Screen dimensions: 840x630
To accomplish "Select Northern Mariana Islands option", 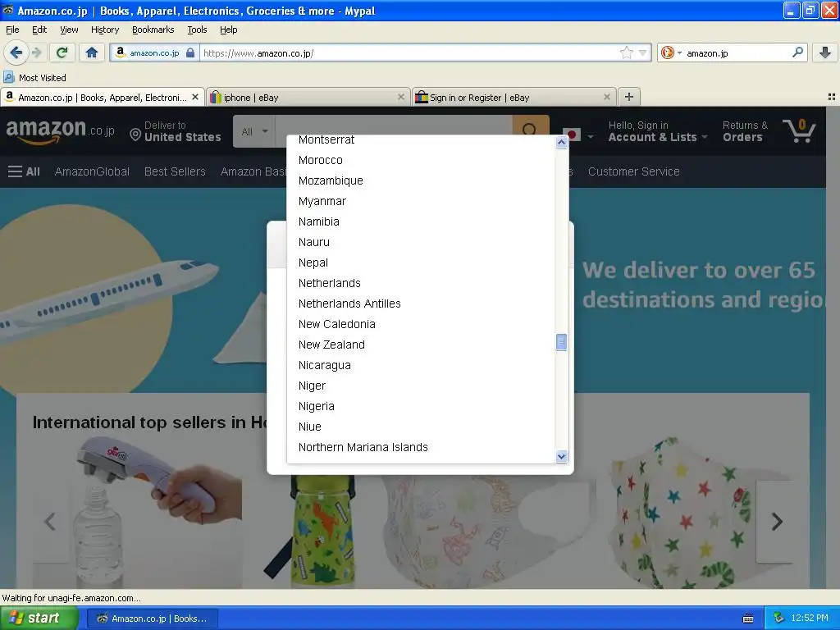I will (421, 447).
